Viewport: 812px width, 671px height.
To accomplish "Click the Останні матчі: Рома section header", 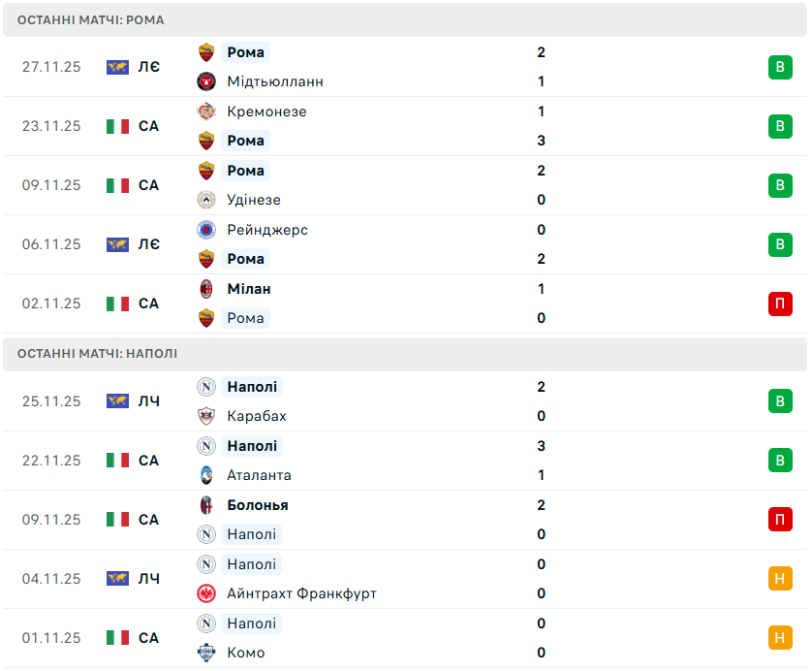I will (90, 19).
